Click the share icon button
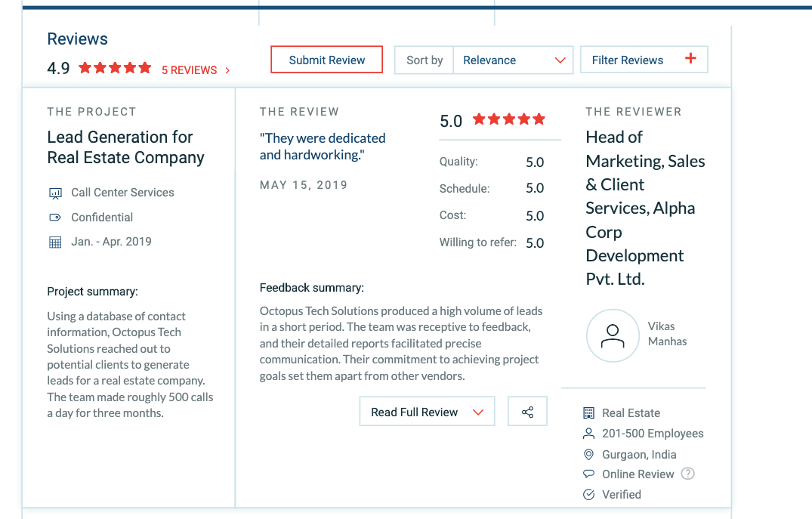The image size is (812, 519). 527,412
